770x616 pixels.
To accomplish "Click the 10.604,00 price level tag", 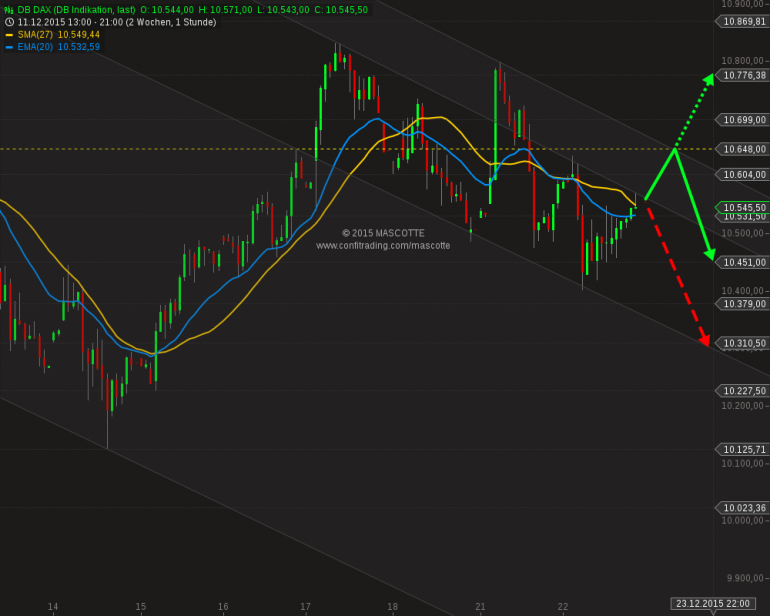I will pos(742,174).
